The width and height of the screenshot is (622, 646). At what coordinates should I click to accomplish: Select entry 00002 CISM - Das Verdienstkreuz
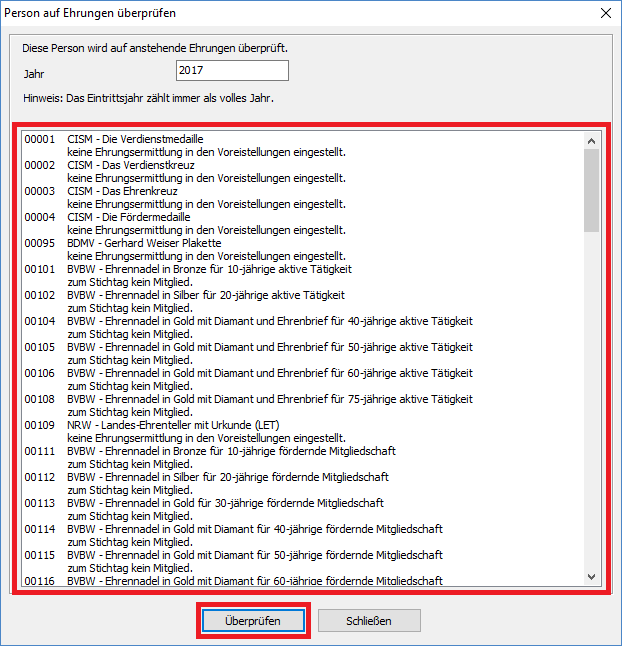130,165
